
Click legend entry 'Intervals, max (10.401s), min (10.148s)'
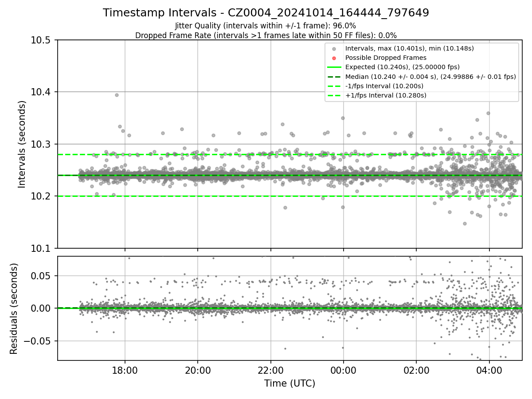(x=409, y=48)
